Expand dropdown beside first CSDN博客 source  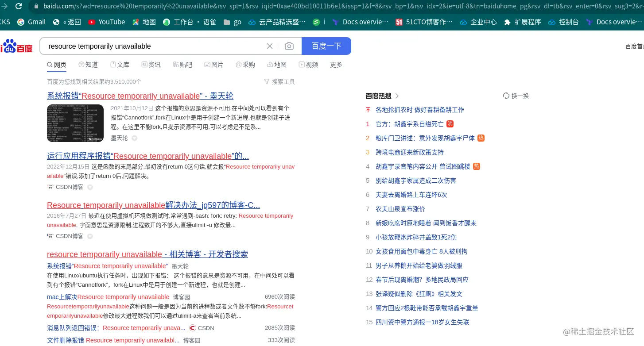[90, 187]
